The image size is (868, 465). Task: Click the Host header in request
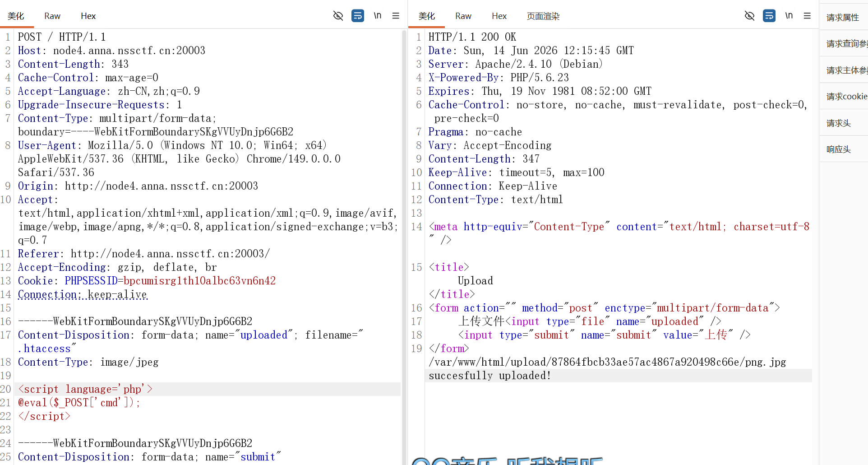(112, 51)
